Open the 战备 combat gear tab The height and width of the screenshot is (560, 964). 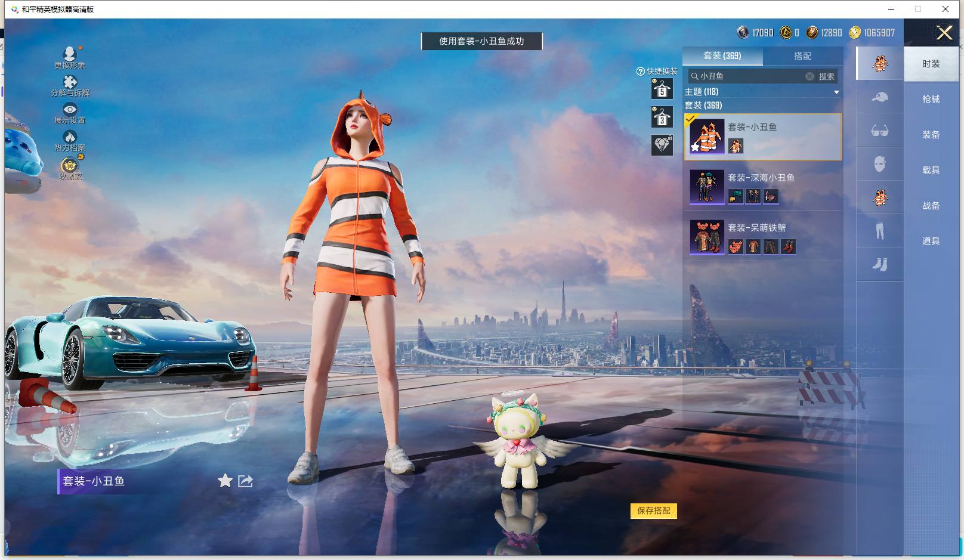tap(931, 206)
